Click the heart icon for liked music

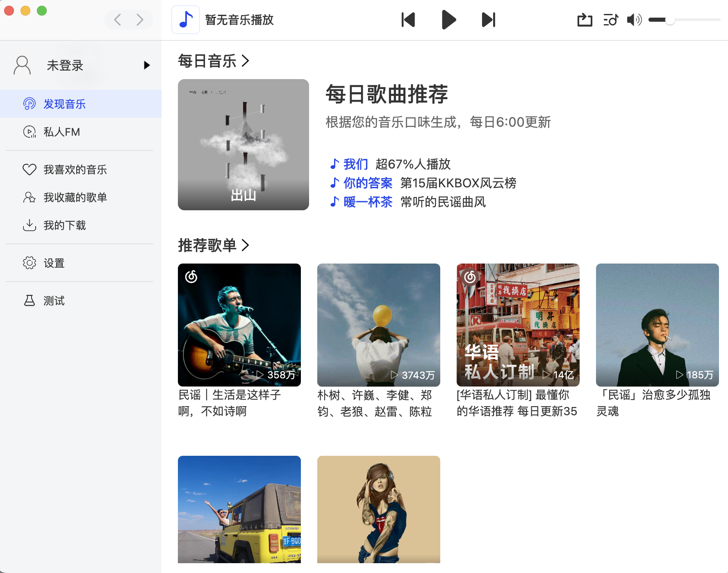[30, 169]
